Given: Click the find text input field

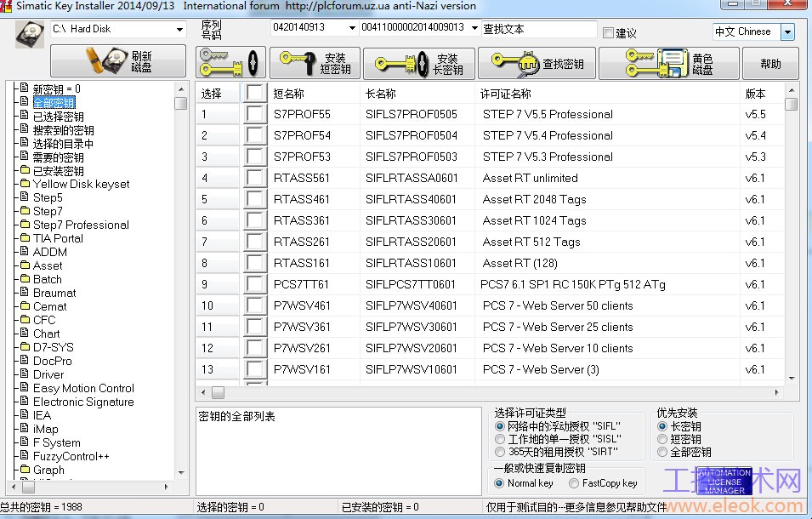Looking at the screenshot, I should (539, 29).
